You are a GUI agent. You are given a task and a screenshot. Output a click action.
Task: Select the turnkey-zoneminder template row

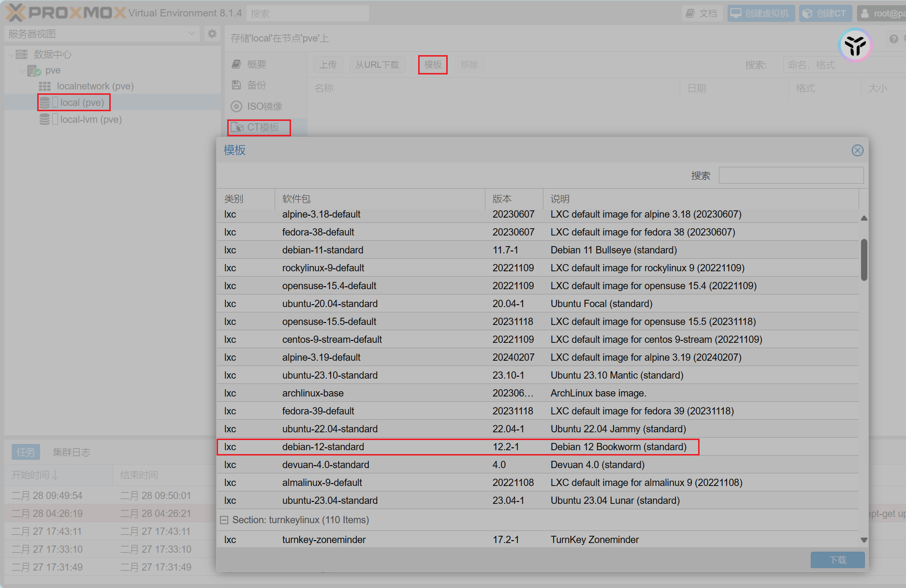coord(538,540)
